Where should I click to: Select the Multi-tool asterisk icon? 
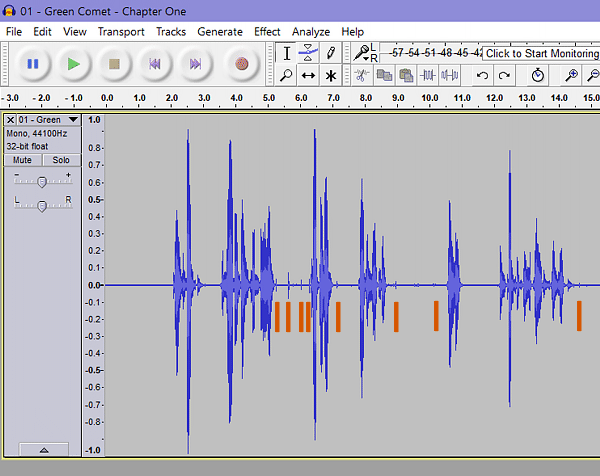pos(330,75)
